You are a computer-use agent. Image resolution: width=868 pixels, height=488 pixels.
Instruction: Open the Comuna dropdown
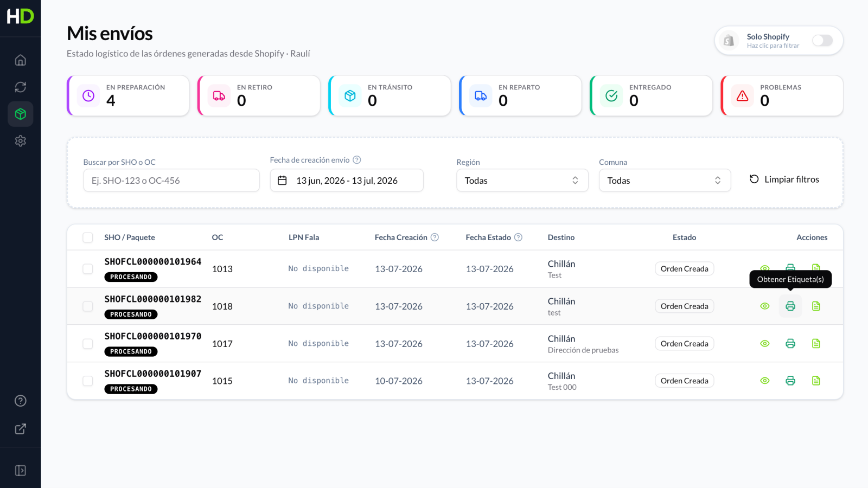point(665,181)
